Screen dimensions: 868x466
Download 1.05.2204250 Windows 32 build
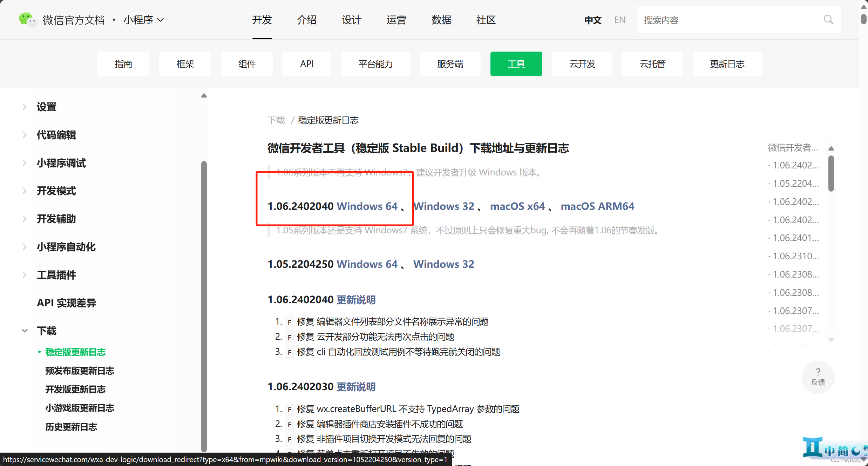coord(444,264)
